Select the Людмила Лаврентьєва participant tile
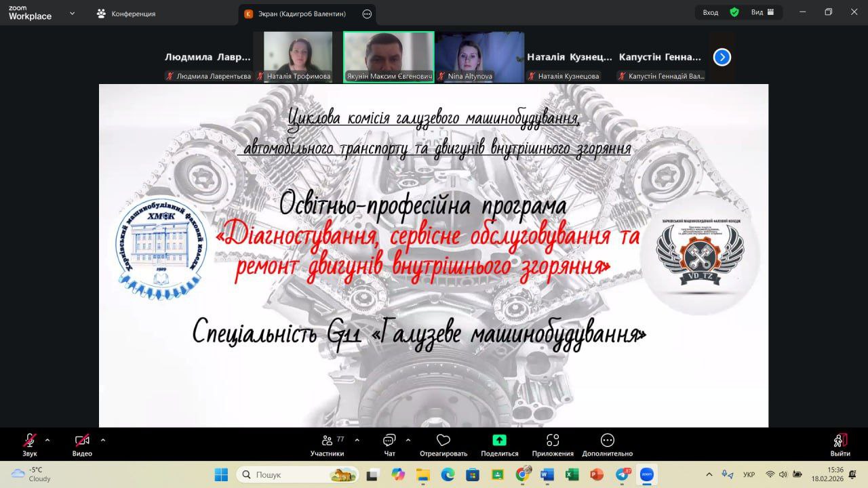The height and width of the screenshot is (488, 868). 208,57
